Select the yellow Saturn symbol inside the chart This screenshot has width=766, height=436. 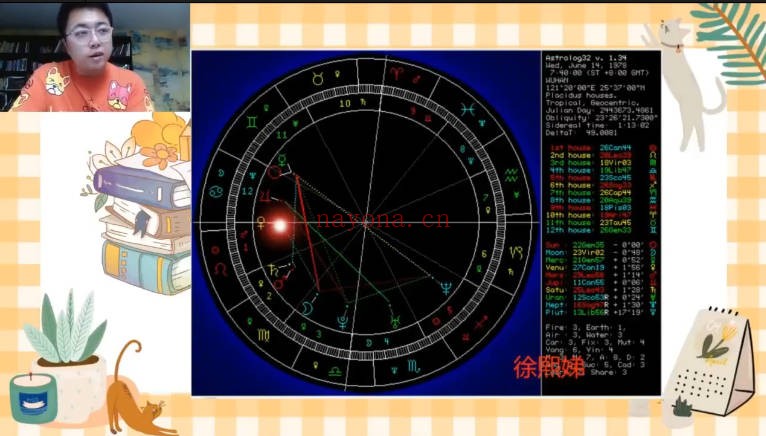[273, 269]
